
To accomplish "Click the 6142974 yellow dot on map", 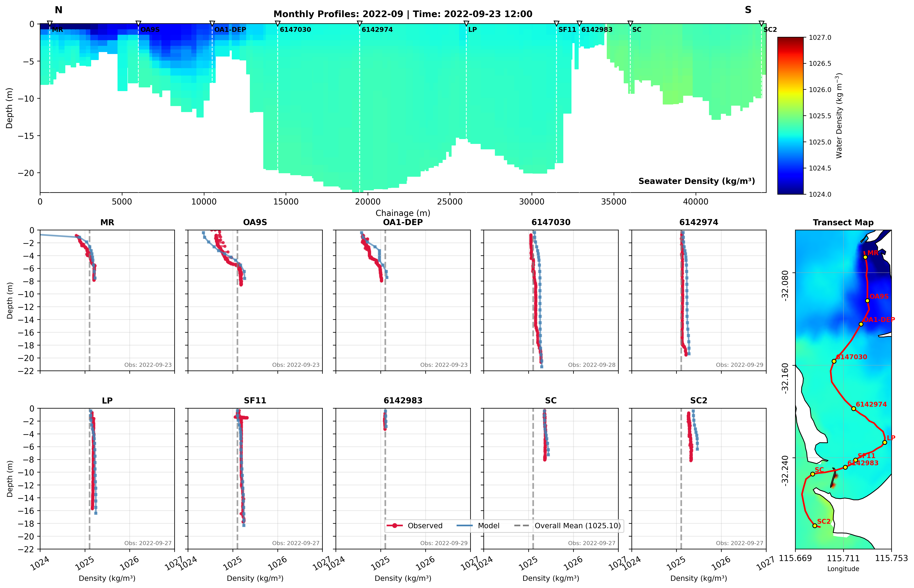I will click(854, 409).
